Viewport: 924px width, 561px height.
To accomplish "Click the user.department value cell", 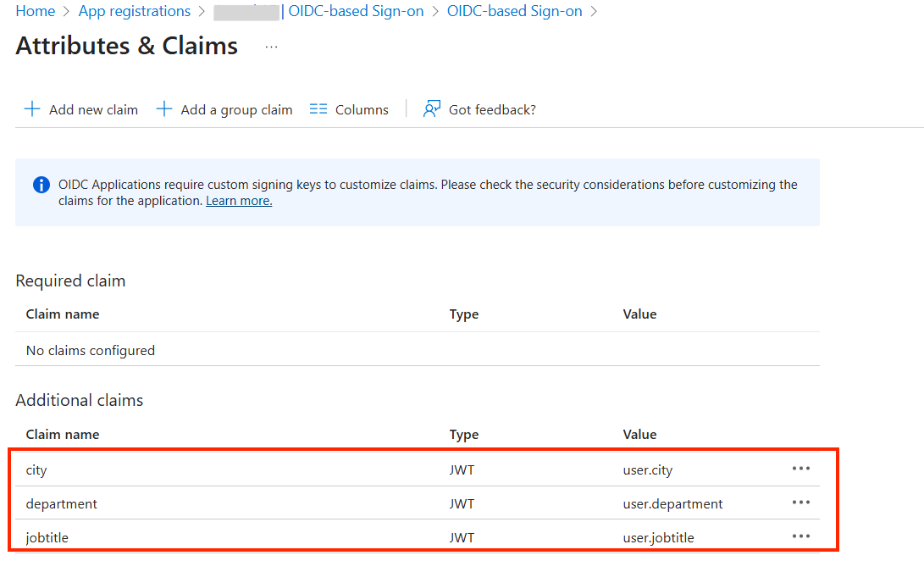I will pos(672,503).
